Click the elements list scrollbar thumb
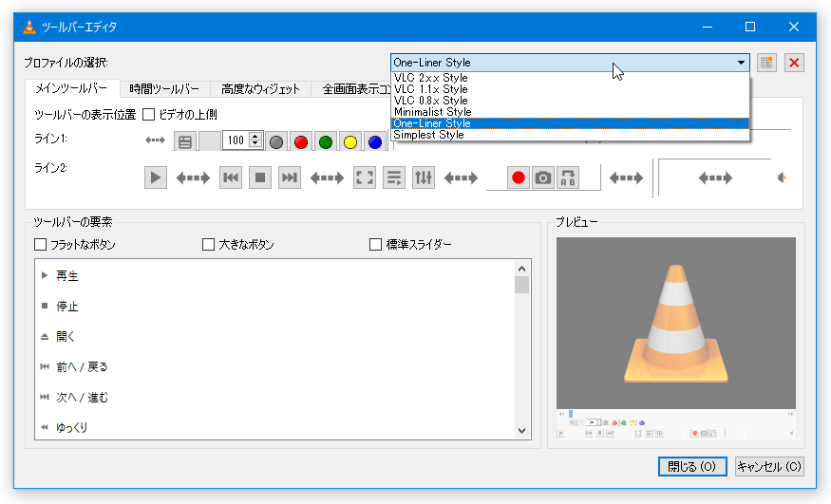Image resolution: width=831 pixels, height=504 pixels. click(522, 285)
